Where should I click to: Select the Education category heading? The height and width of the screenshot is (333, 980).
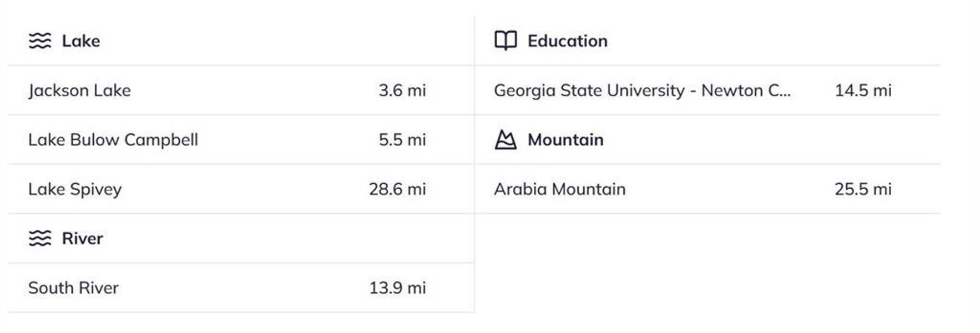pos(567,41)
